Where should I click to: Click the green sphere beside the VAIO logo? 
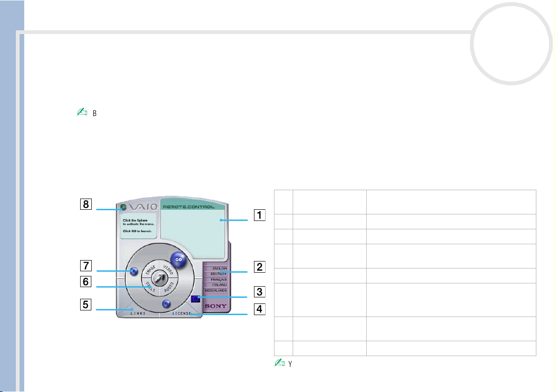(123, 207)
